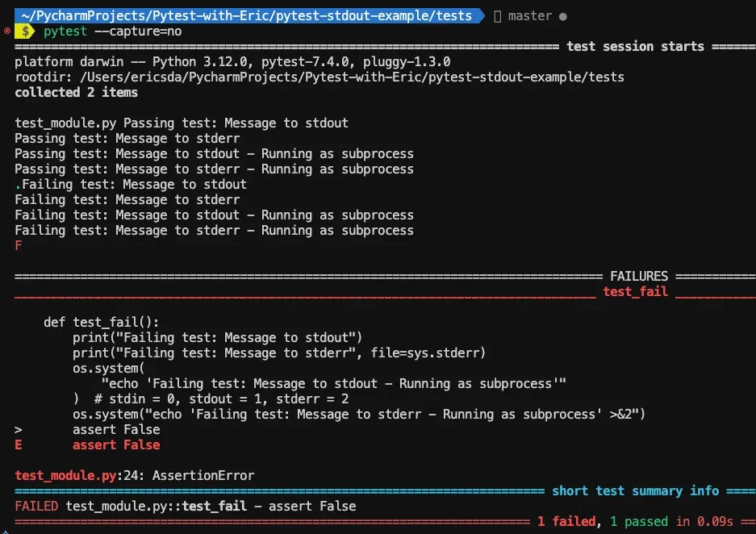
Task: Click the > failing-line pointer
Action: (19, 430)
